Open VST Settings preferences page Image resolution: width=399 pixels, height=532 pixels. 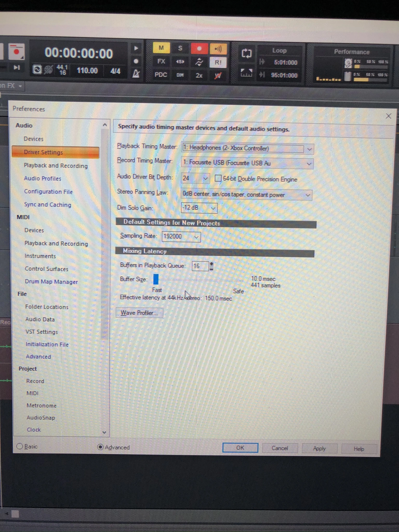tap(42, 332)
